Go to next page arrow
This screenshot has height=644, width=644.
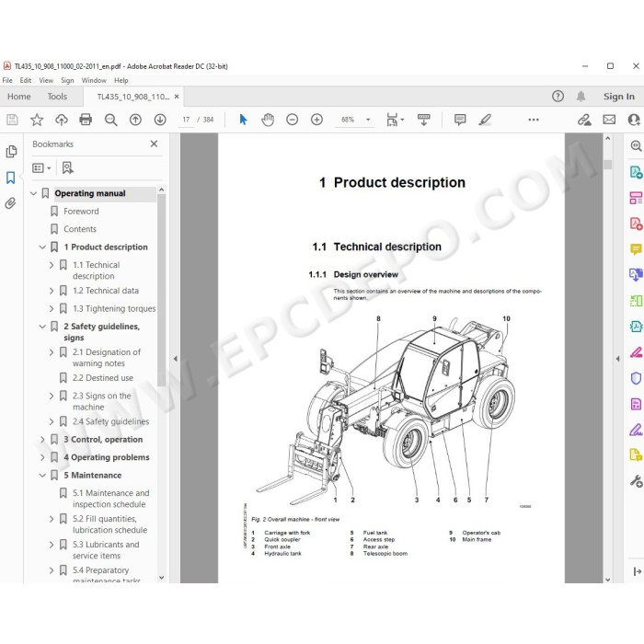(160, 120)
